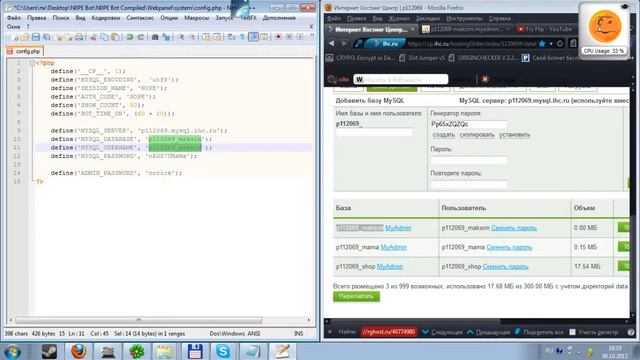
Task: Click the red find bar search field
Action: (x=388, y=332)
